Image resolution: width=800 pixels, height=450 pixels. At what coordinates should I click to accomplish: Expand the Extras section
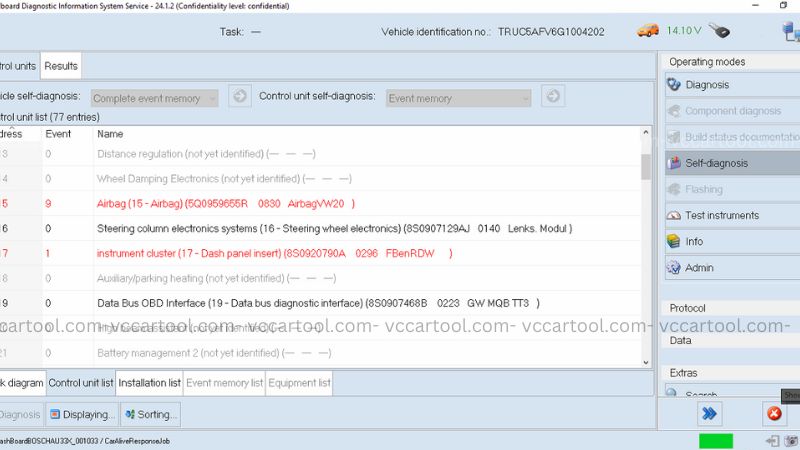pos(731,373)
